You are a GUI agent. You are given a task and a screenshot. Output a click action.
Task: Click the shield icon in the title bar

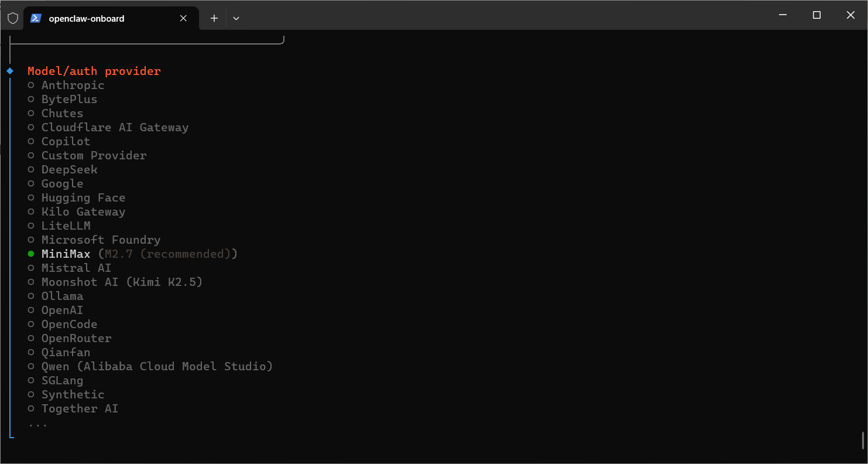12,18
